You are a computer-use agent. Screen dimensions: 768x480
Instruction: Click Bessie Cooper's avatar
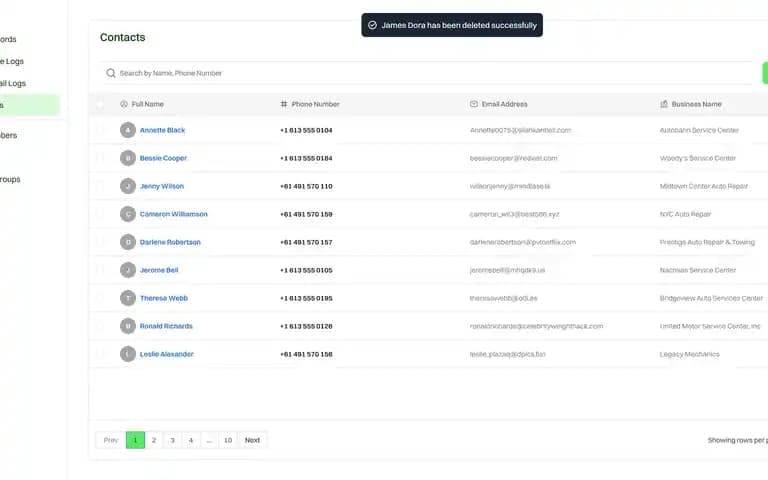click(128, 158)
